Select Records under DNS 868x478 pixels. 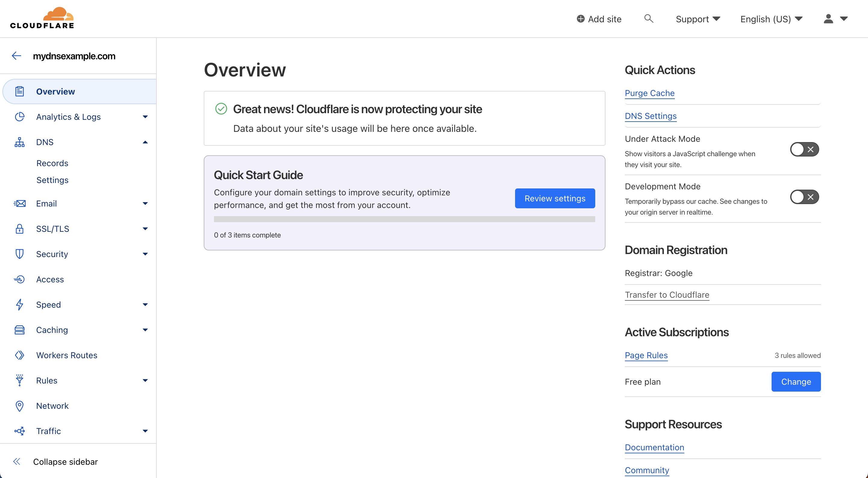pos(52,163)
